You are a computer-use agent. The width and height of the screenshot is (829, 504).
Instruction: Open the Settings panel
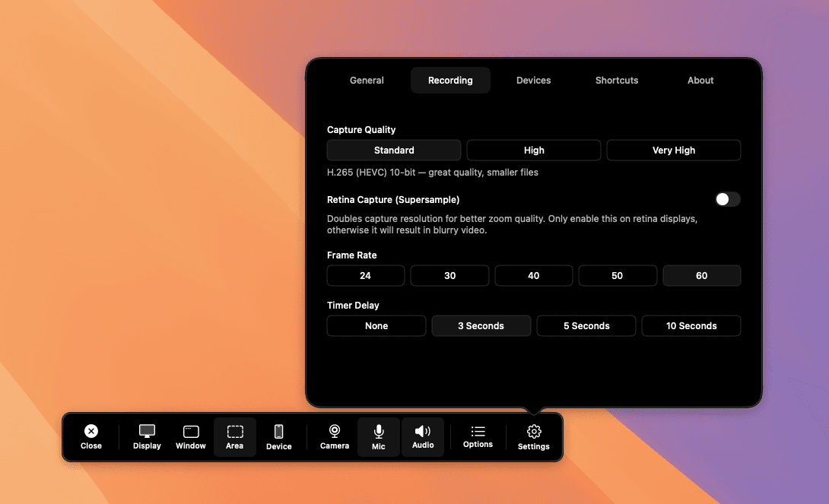click(533, 437)
